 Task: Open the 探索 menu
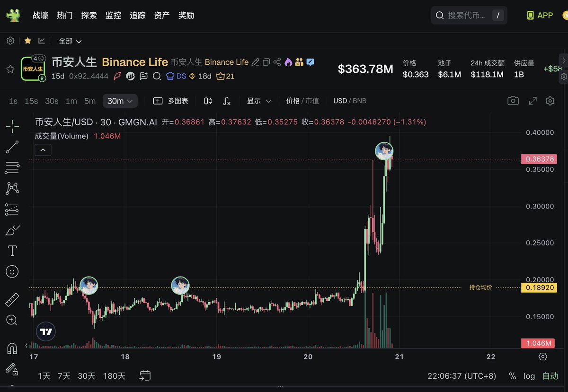pos(89,15)
